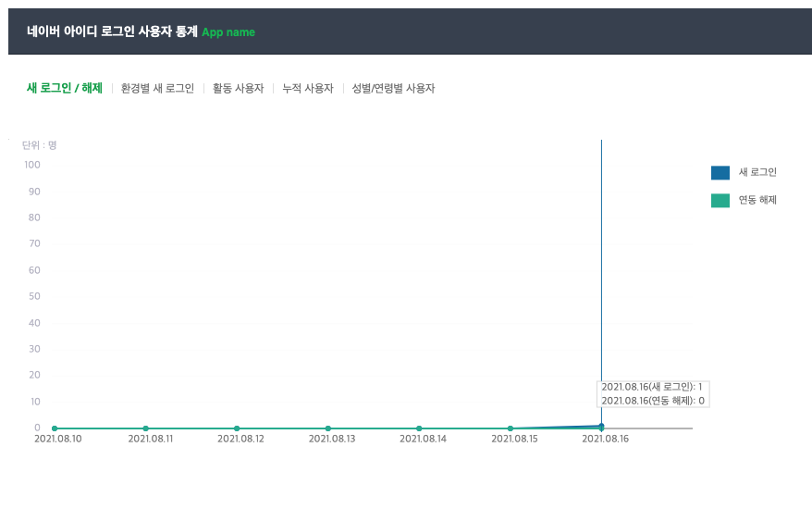Toggle the 연동 해제 legend label
Image resolution: width=812 pixels, height=509 pixels.
pos(757,200)
